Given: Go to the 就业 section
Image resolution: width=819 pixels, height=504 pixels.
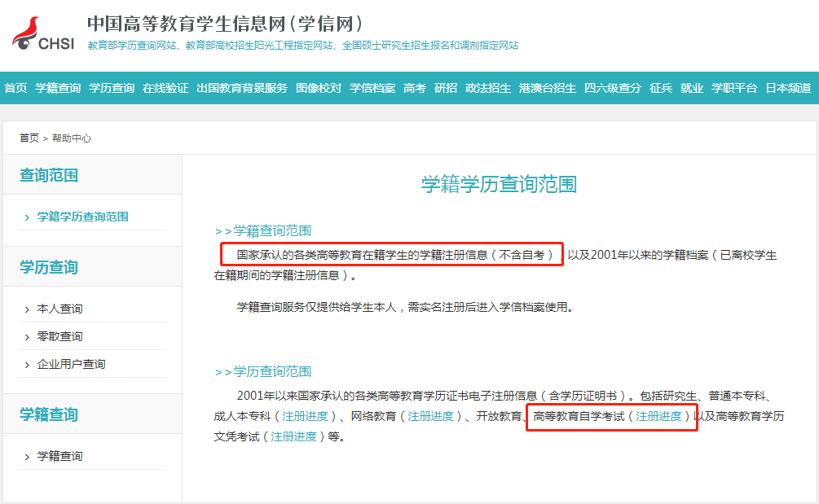Looking at the screenshot, I should pos(692,88).
